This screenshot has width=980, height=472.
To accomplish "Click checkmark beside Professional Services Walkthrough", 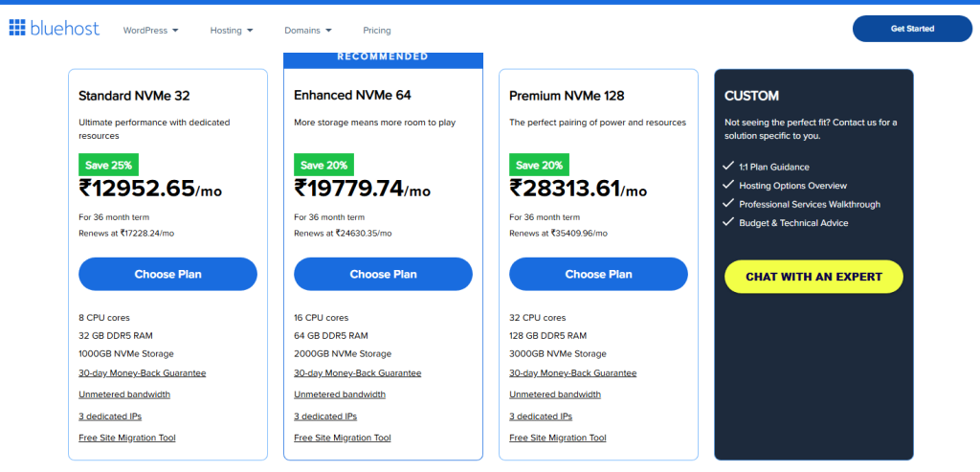I will (729, 204).
